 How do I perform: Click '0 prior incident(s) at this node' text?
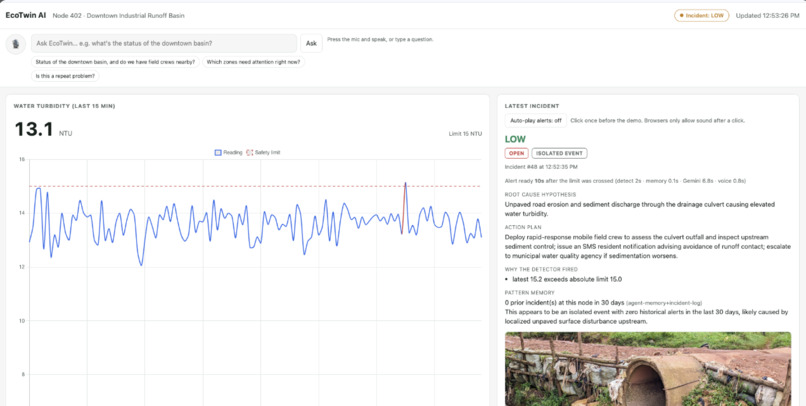(x=564, y=303)
